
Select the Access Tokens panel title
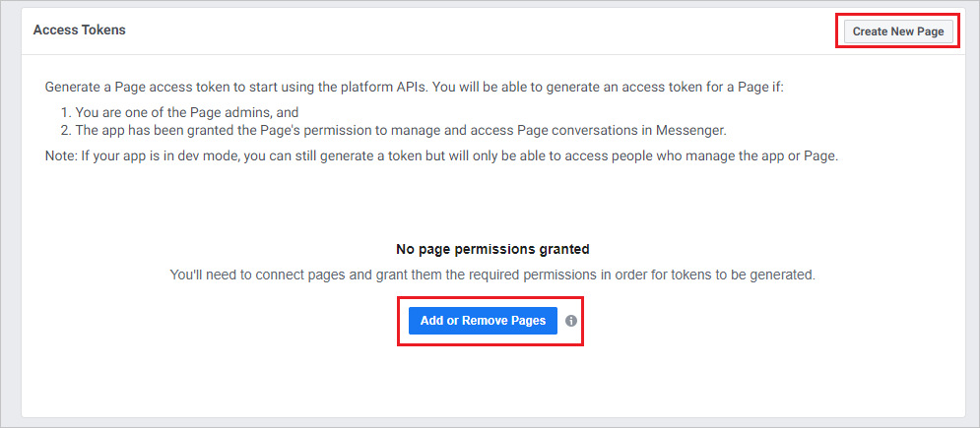pos(79,30)
